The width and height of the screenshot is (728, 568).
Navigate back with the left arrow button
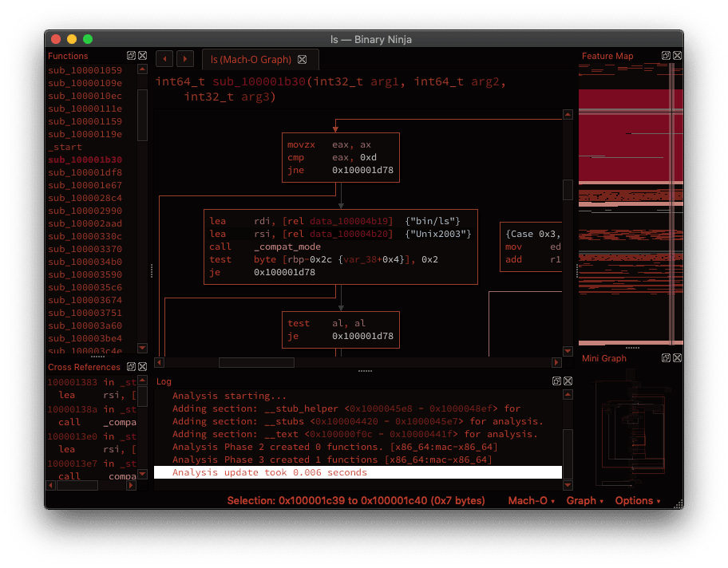(164, 59)
